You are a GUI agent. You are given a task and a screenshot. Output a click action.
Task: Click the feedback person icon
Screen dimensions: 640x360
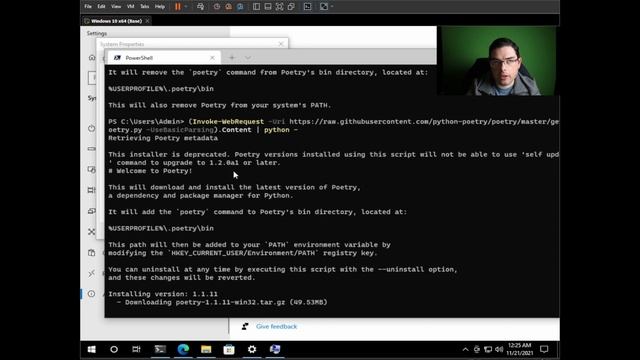tap(245, 327)
